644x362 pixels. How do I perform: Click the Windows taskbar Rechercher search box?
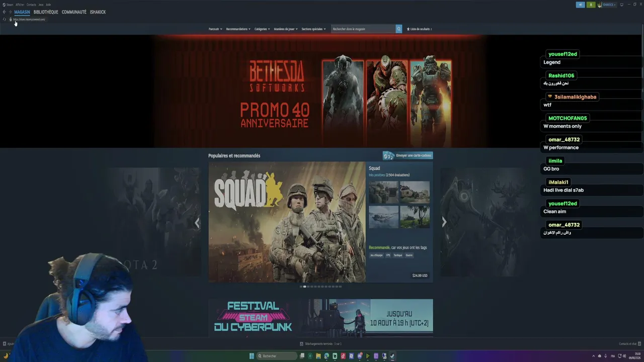tap(277, 356)
